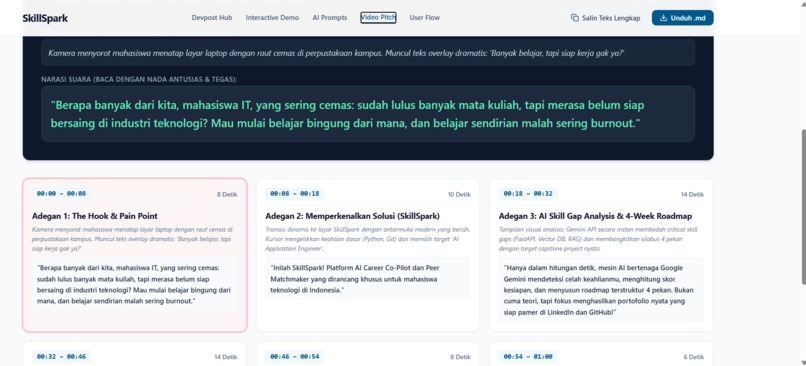The height and width of the screenshot is (366, 806).
Task: Select the Video Pitch tab
Action: click(378, 17)
